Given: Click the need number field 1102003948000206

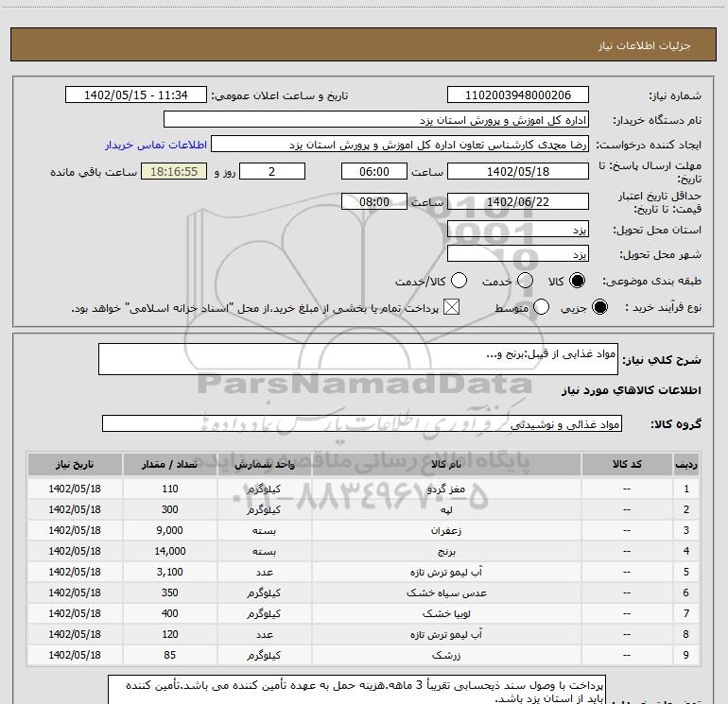Looking at the screenshot, I should pyautogui.click(x=518, y=95).
